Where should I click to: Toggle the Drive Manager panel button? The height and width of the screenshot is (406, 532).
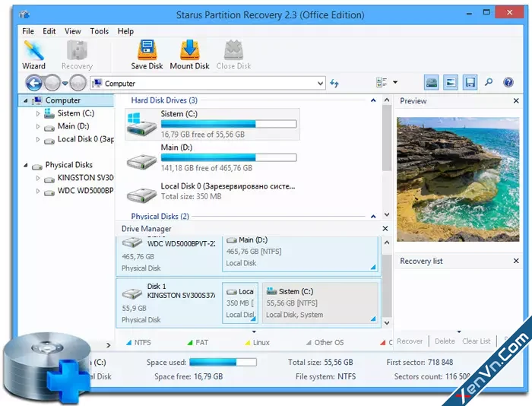coord(432,82)
